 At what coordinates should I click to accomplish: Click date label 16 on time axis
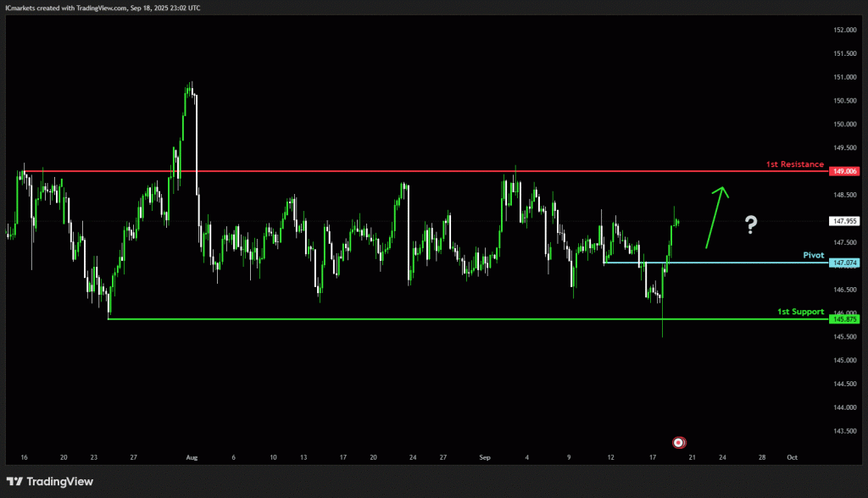point(24,457)
